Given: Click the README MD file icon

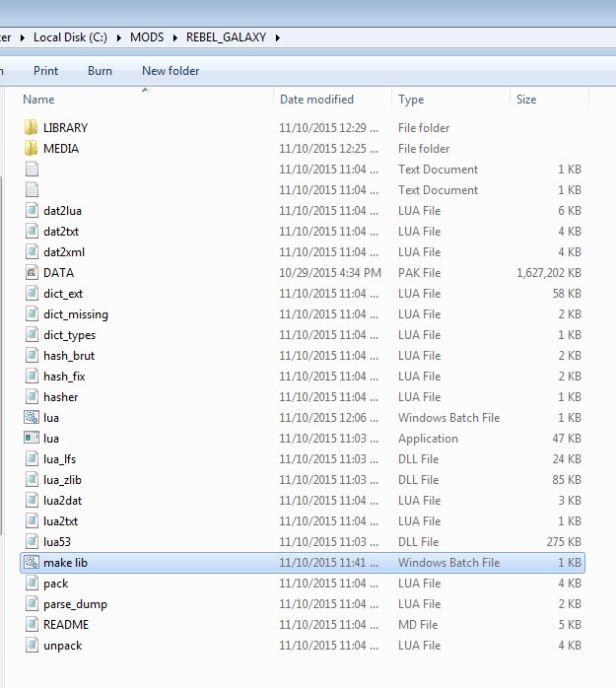Looking at the screenshot, I should (x=31, y=625).
